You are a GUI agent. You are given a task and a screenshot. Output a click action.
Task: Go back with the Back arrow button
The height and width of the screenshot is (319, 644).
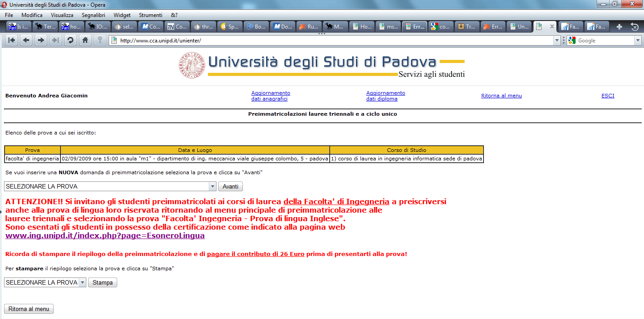click(x=26, y=40)
